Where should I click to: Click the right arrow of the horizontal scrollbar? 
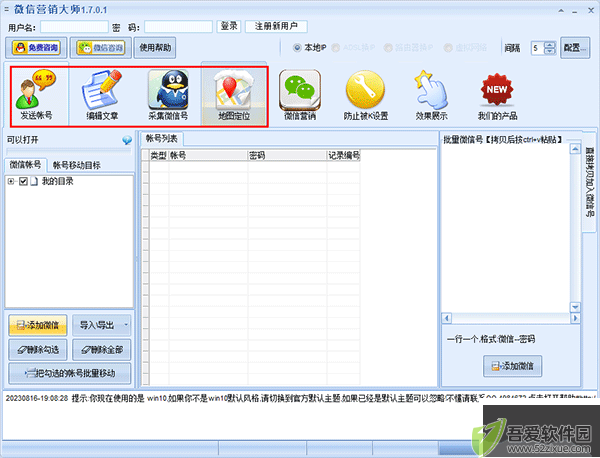pos(575,318)
